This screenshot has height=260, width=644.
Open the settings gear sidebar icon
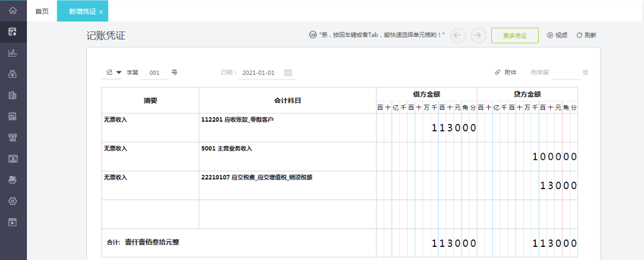point(13,201)
